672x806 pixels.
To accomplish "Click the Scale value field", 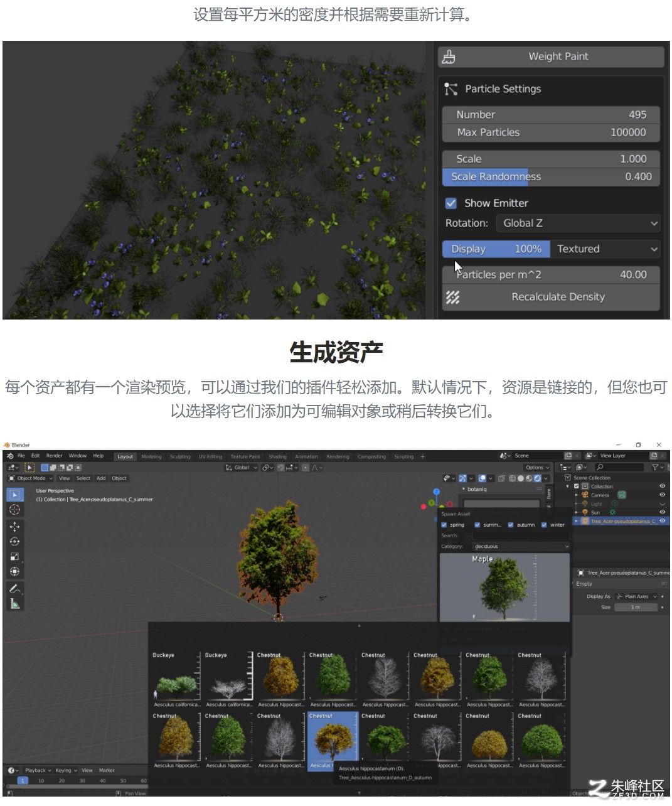I will click(551, 159).
